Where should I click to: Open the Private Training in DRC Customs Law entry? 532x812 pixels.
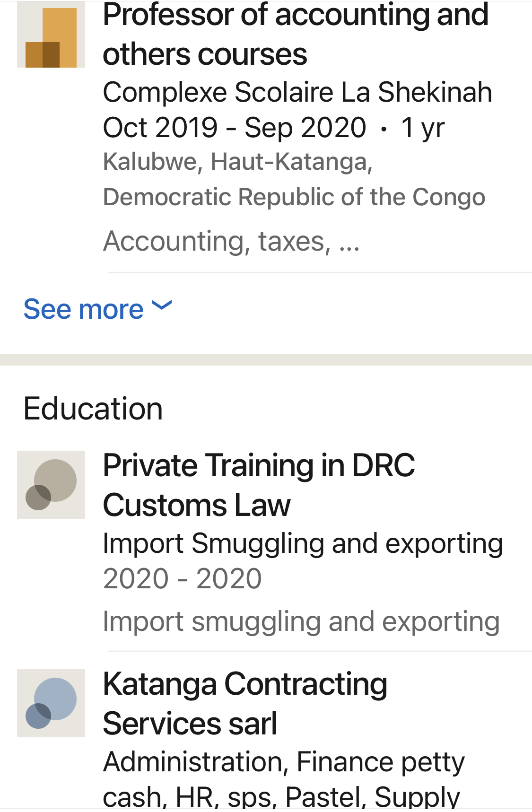click(259, 485)
